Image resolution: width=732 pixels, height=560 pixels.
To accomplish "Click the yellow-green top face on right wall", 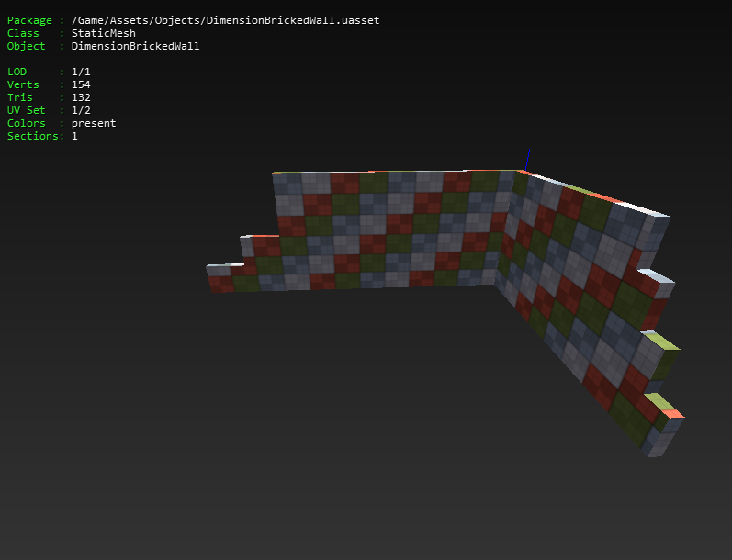I will tap(662, 342).
